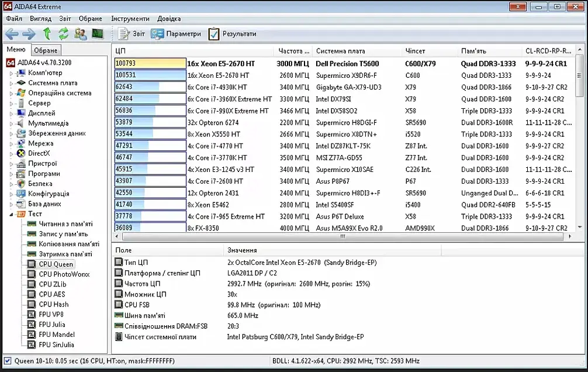
Task: Switch to the Меню tab
Action: pos(16,50)
